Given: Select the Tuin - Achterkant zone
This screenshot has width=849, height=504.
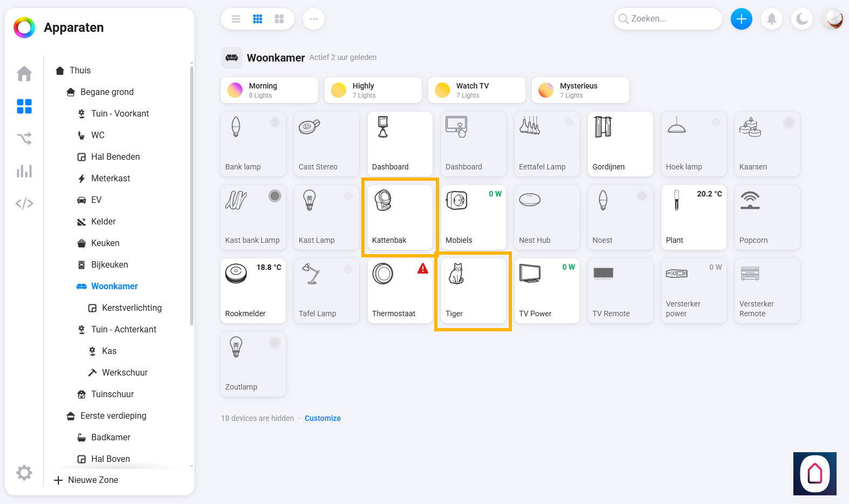Looking at the screenshot, I should click(124, 329).
